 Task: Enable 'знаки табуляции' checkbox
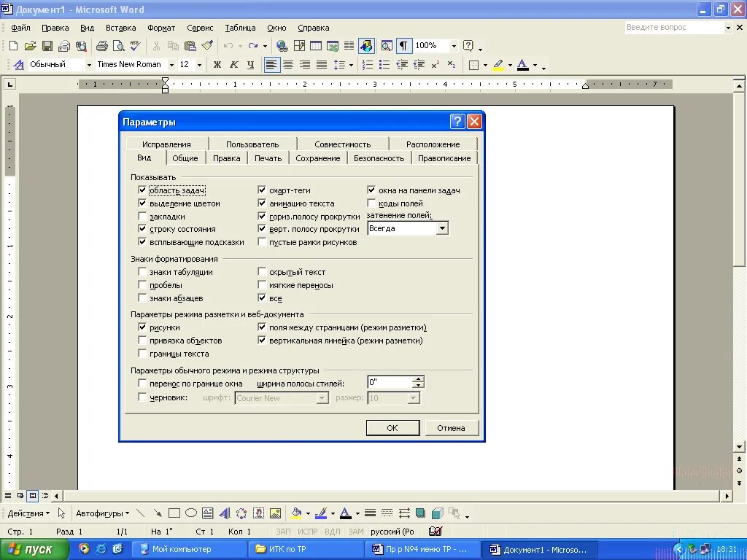coord(142,271)
